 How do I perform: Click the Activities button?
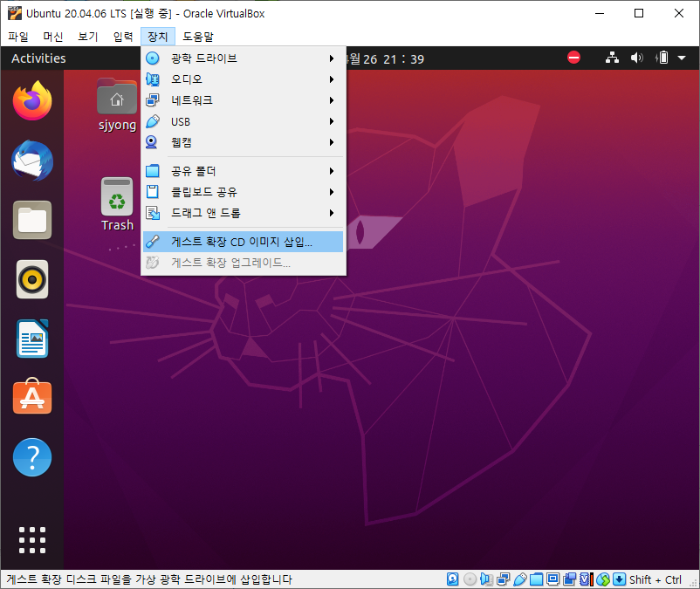pyautogui.click(x=38, y=58)
